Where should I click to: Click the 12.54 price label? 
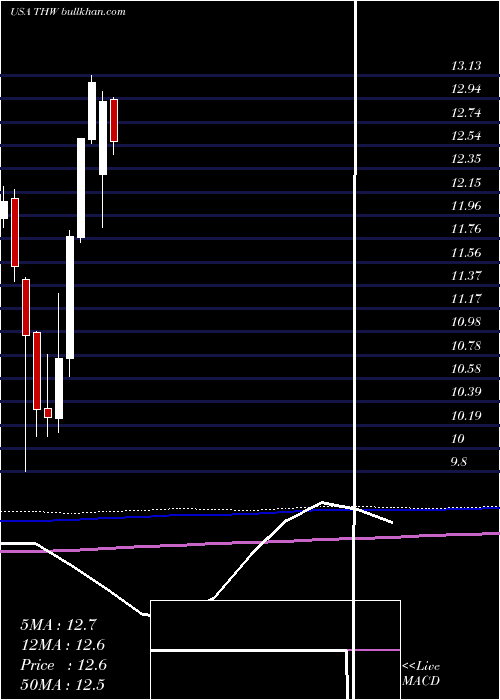tap(466, 136)
